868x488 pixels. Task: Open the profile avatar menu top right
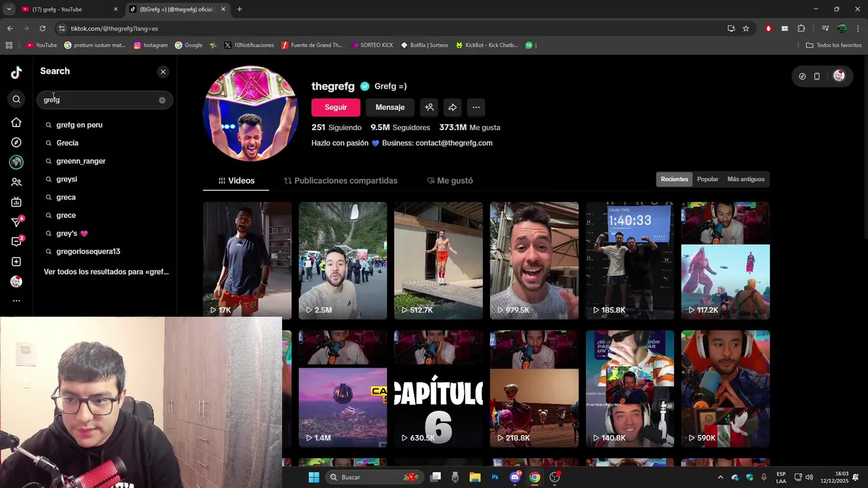coord(839,76)
